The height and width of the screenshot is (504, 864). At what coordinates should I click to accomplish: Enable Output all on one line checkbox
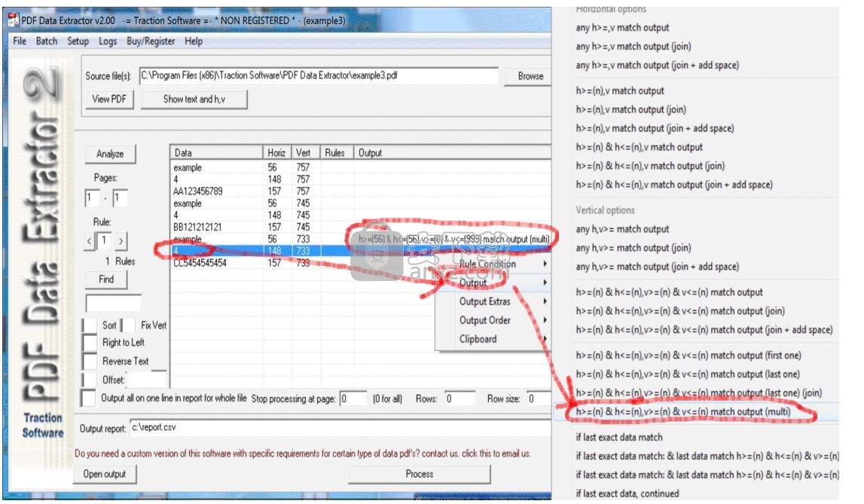(88, 398)
